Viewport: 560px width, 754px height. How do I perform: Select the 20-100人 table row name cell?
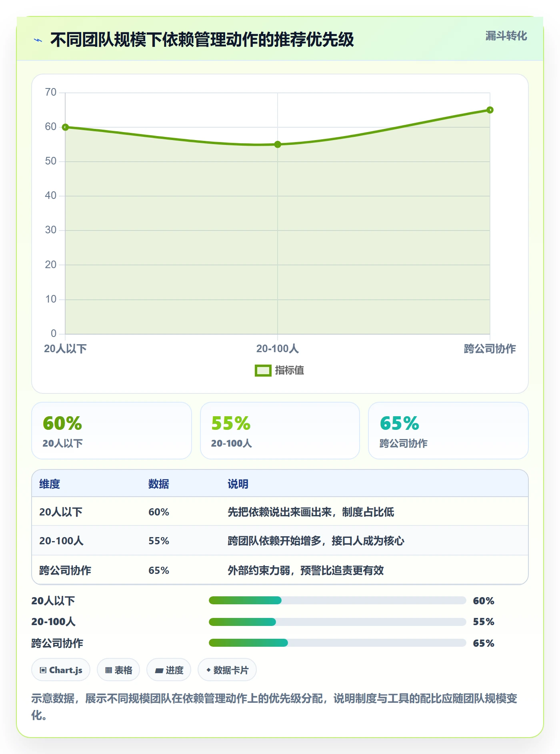62,541
